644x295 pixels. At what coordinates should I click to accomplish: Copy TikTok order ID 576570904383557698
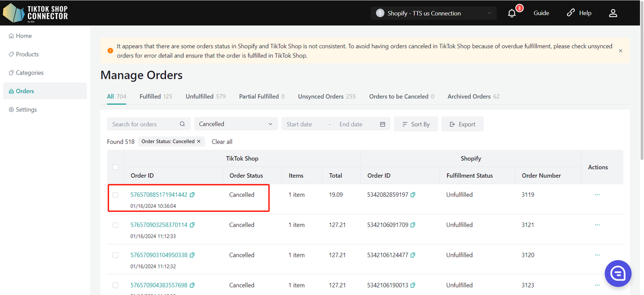[192, 285]
